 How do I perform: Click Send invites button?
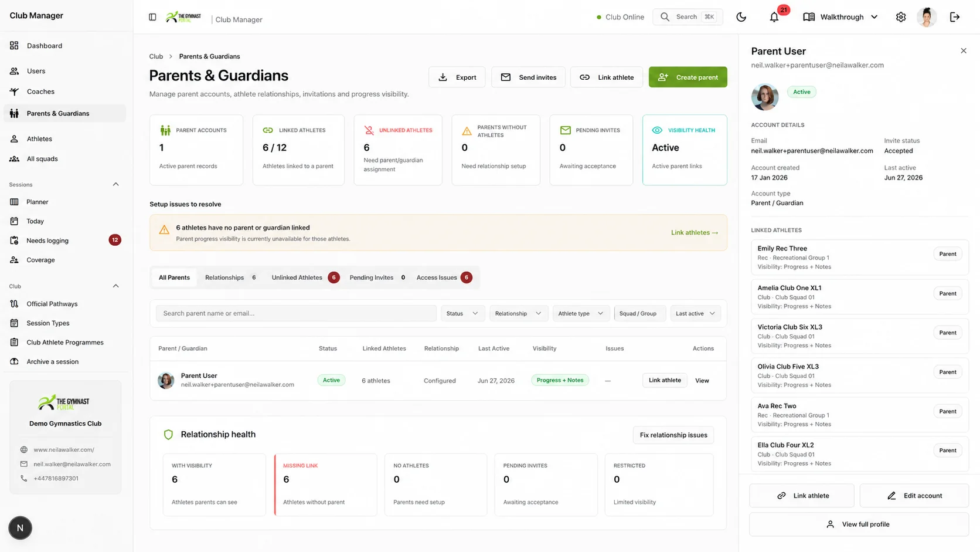coord(528,77)
